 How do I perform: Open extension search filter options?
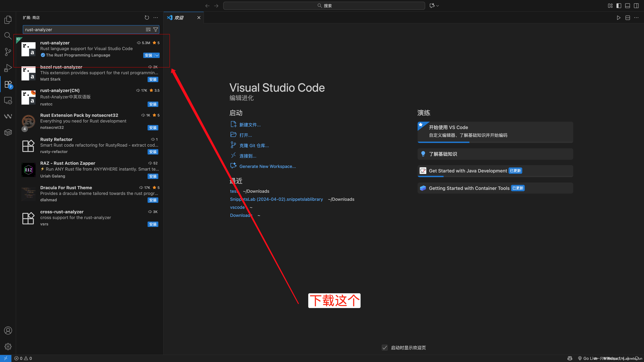pos(155,29)
